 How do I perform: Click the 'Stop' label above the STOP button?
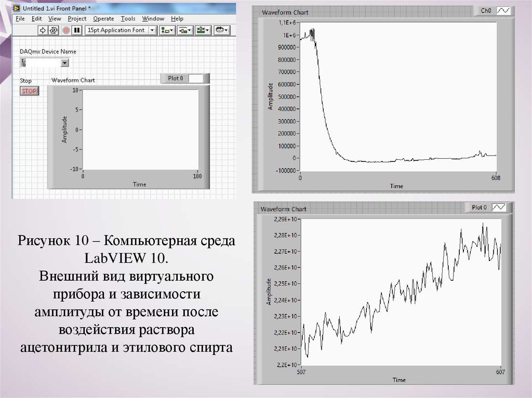25,80
